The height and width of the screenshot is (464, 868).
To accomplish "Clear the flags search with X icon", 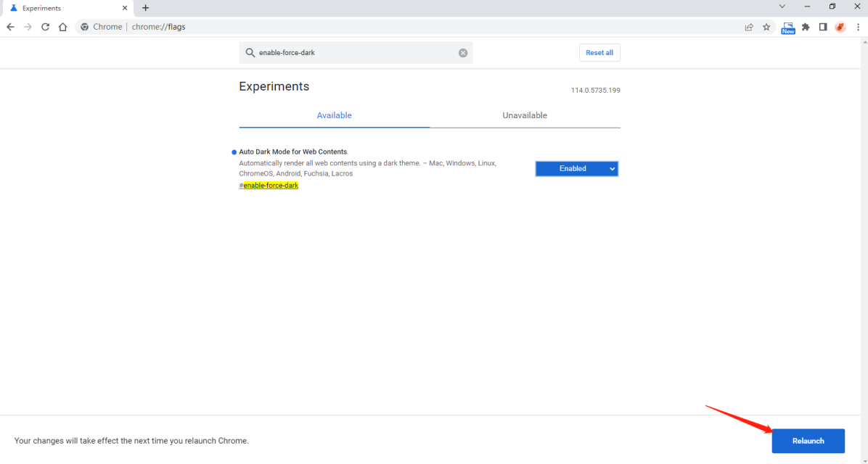I will pyautogui.click(x=463, y=53).
